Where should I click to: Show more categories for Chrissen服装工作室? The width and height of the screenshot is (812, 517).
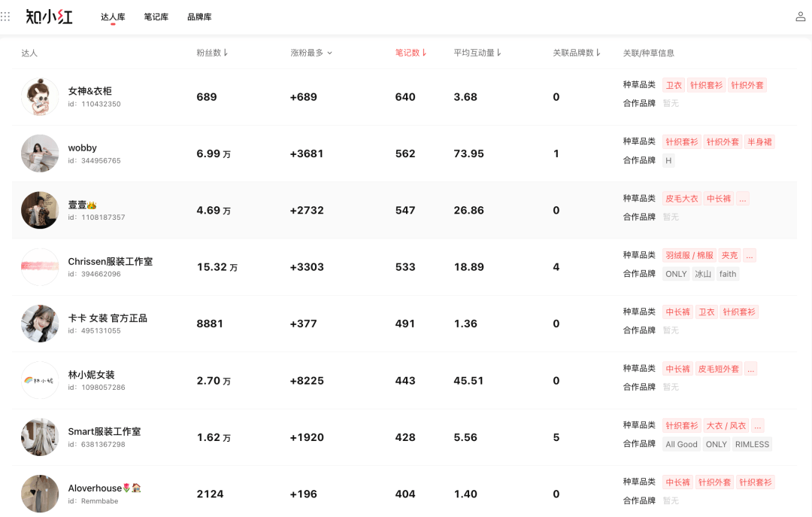(749, 255)
